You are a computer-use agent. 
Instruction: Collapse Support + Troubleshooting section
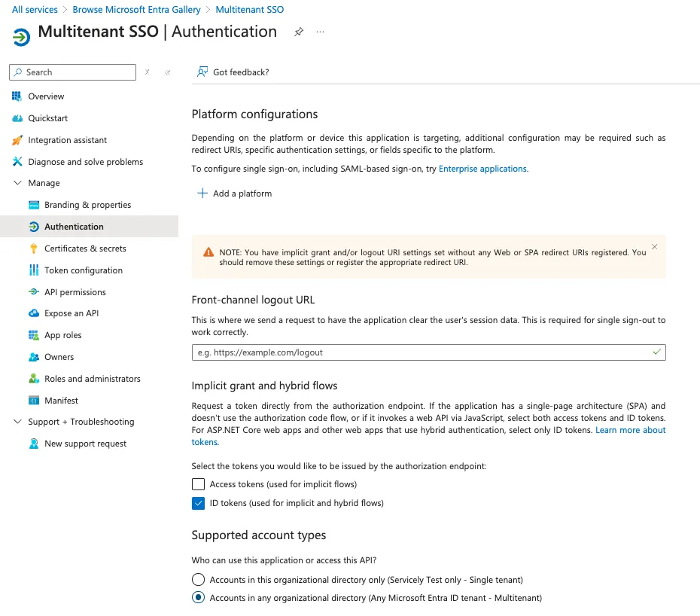pos(17,422)
